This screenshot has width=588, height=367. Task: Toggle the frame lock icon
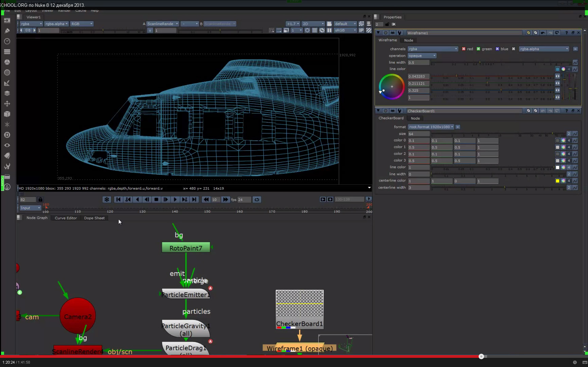40,199
